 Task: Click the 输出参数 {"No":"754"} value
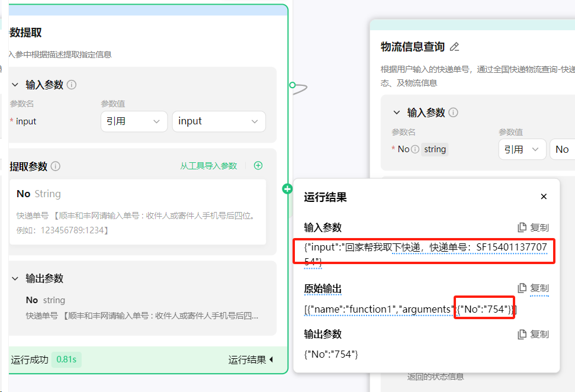(331, 354)
